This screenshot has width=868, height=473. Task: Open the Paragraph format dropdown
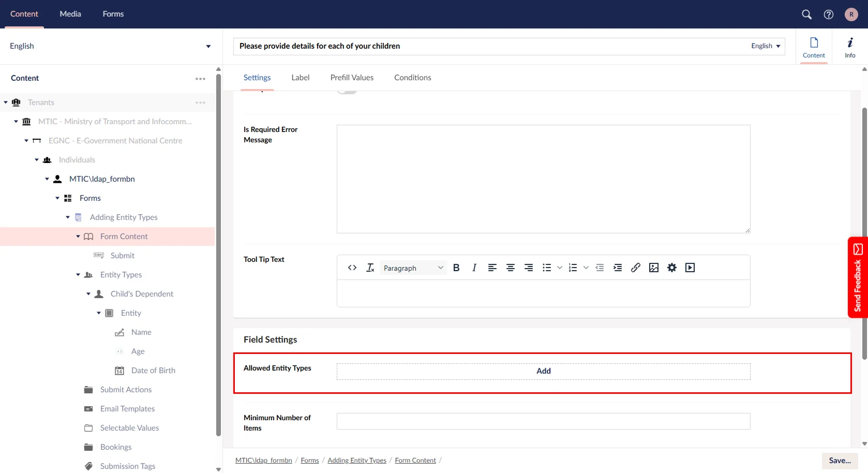[x=413, y=268]
